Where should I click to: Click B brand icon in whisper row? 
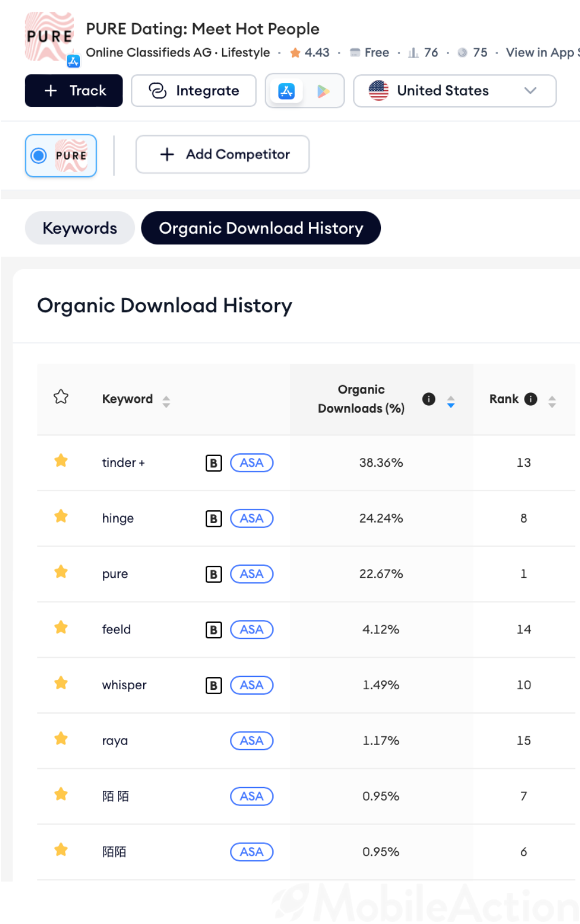click(214, 685)
